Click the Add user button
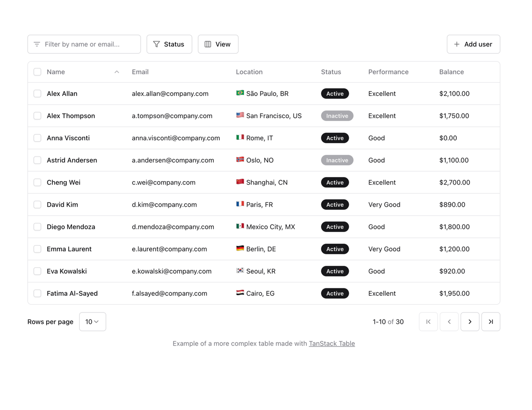 (x=473, y=44)
